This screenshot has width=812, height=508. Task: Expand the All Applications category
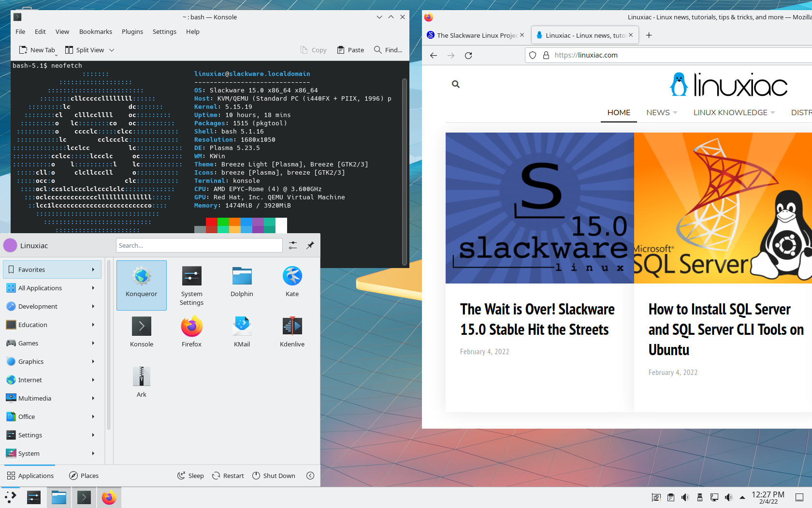(52, 288)
